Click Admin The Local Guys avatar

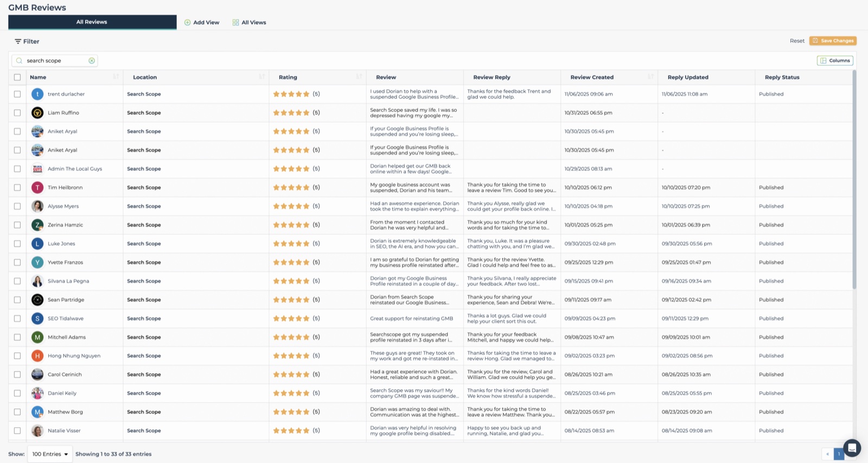(37, 169)
